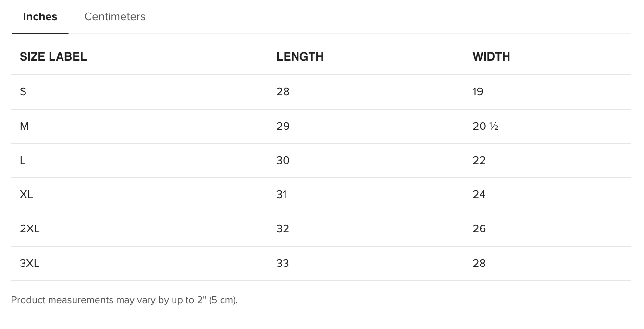644x329 pixels.
Task: Click width value 28 for 3XL
Action: tap(479, 264)
